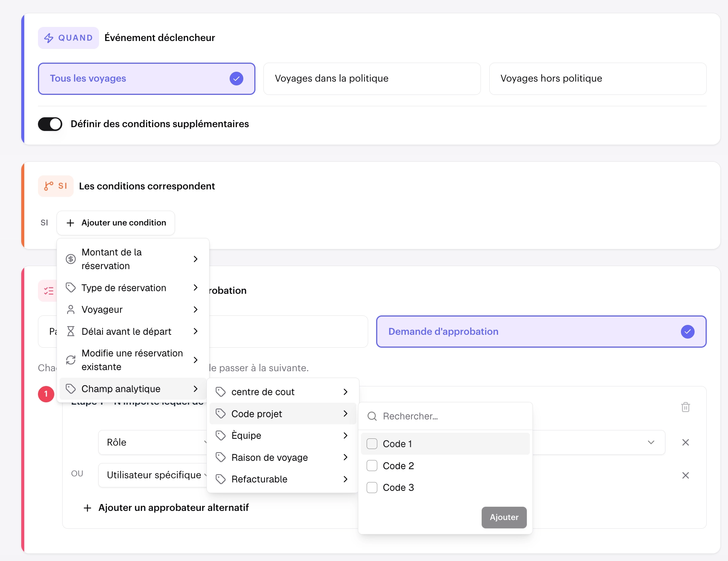Click the tag icon next to Raison de voyage
Image resolution: width=728 pixels, height=561 pixels.
click(x=221, y=457)
